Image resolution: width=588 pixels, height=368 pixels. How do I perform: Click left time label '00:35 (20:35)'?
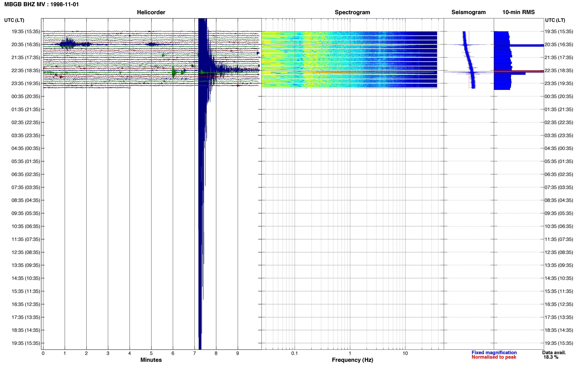click(26, 96)
